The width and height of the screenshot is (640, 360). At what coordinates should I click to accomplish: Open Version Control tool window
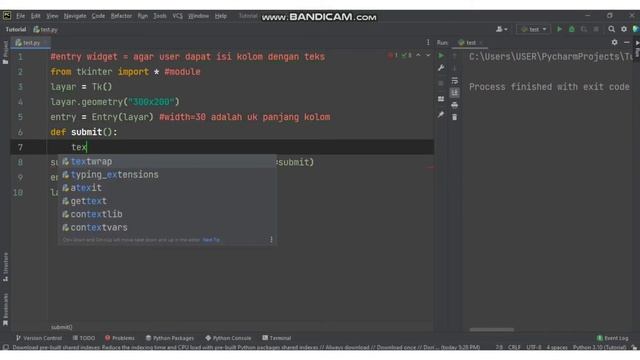pyautogui.click(x=39, y=338)
